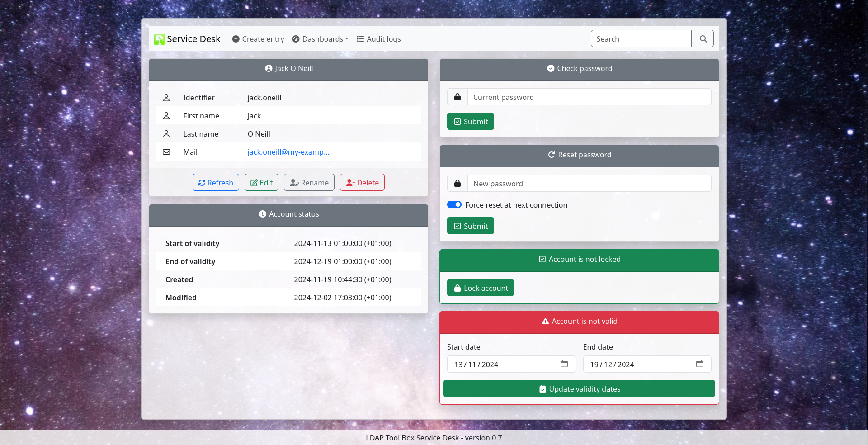Open the Dashboards dropdown menu
Image resolution: width=868 pixels, height=445 pixels.
pos(321,39)
